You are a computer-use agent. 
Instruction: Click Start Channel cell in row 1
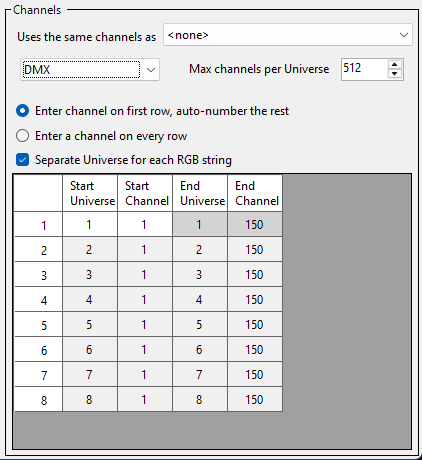(x=145, y=225)
